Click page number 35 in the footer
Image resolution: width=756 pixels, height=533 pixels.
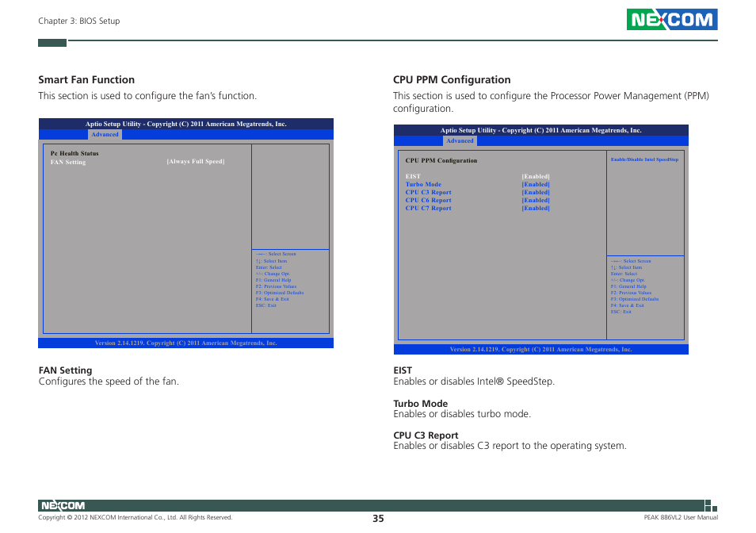[378, 519]
